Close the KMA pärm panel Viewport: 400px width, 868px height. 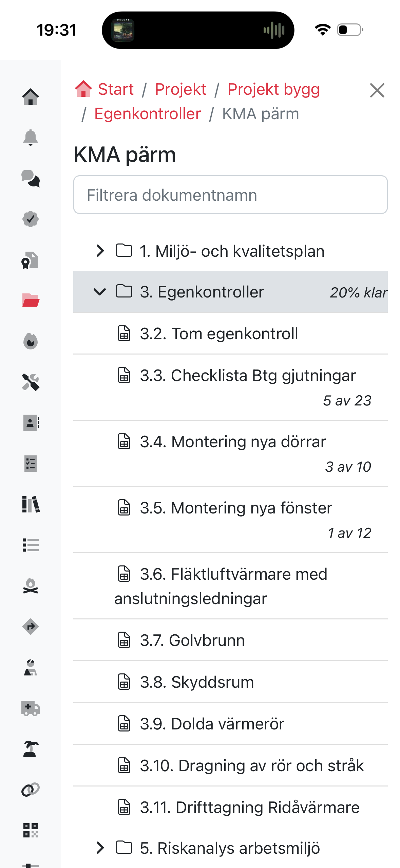(x=377, y=90)
